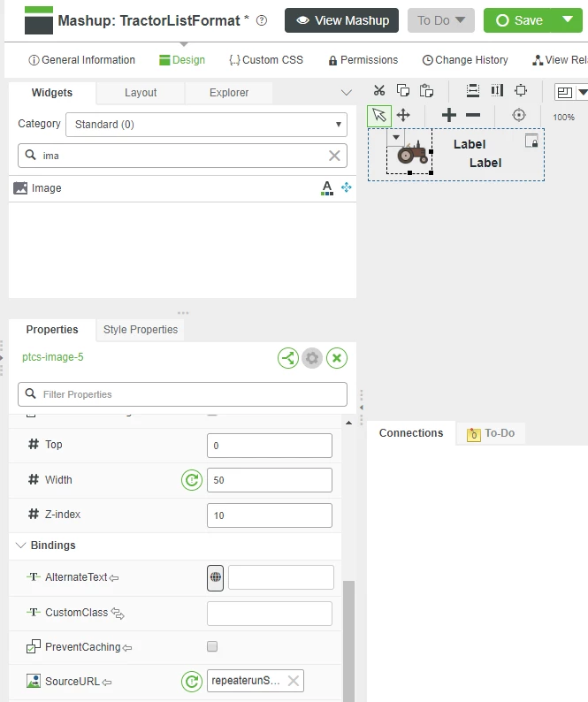Click the Cut scissors icon

(378, 90)
